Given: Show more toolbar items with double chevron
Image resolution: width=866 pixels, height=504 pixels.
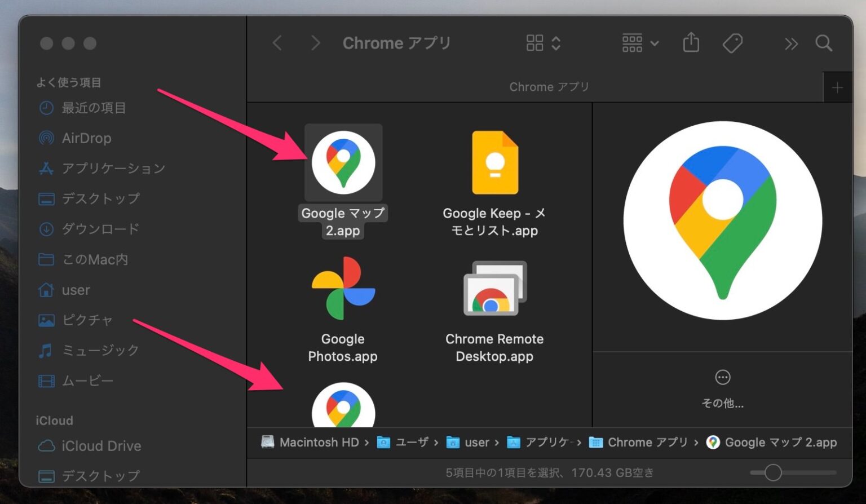Looking at the screenshot, I should click(791, 43).
